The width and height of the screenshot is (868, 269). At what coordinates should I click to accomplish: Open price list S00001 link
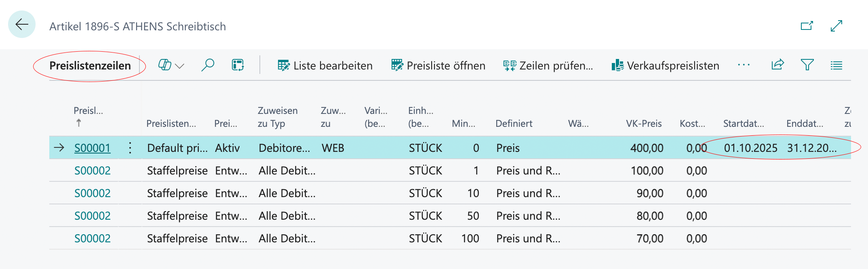click(93, 148)
